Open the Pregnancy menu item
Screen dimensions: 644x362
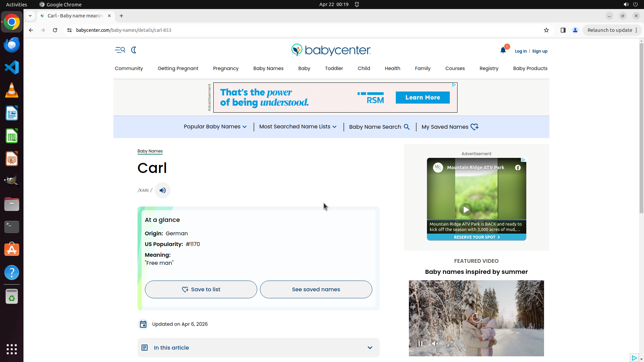[226, 68]
